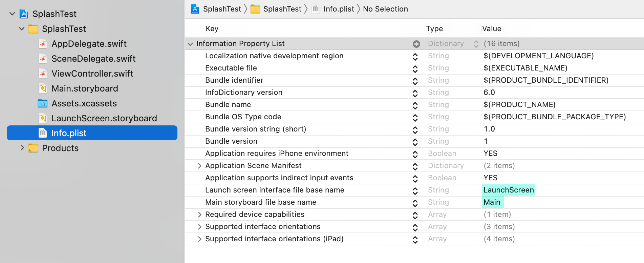Expand Supported interface orientations array

[x=199, y=227]
